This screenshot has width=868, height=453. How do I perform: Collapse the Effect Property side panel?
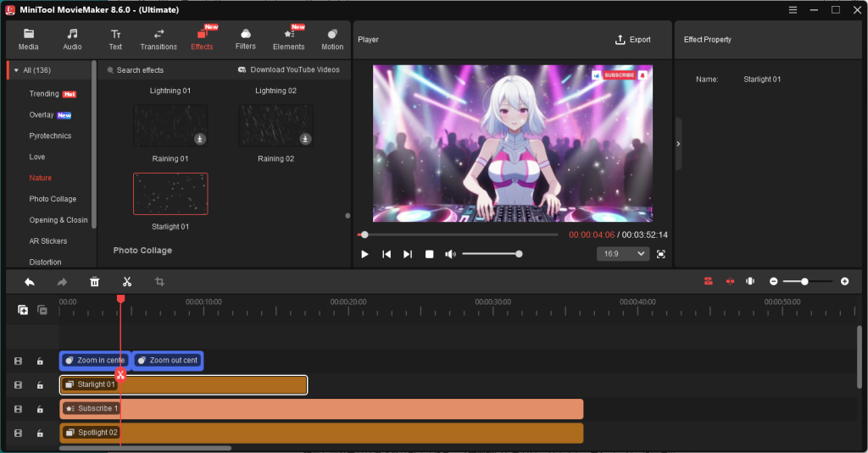[x=678, y=144]
